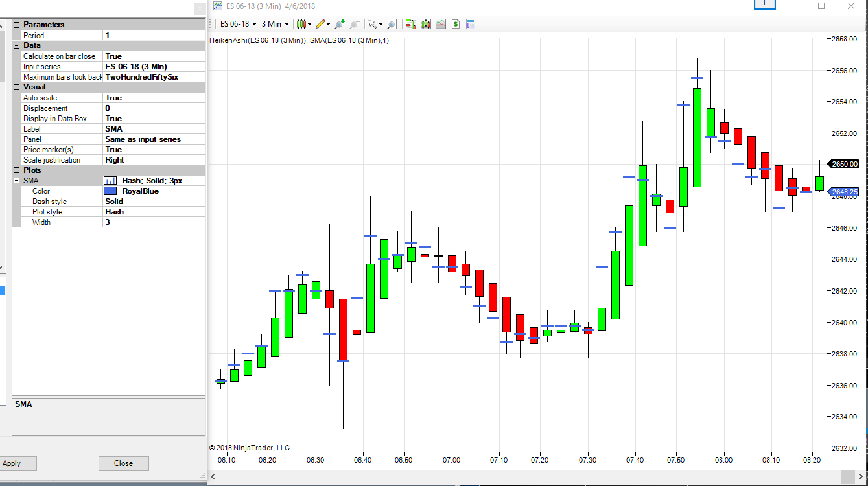Screen dimensions: 868x486
Task: Edit the Label value SMA
Action: click(x=154, y=129)
